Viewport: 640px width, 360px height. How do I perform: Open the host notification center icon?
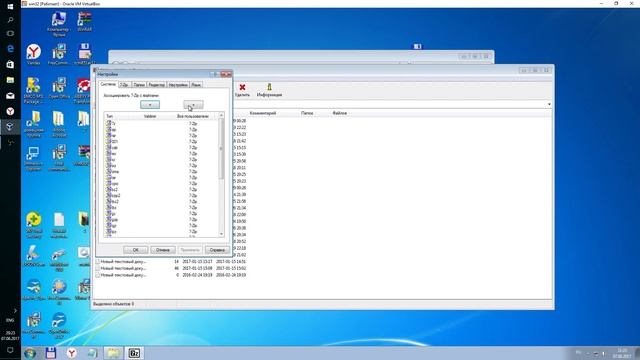(x=10, y=350)
